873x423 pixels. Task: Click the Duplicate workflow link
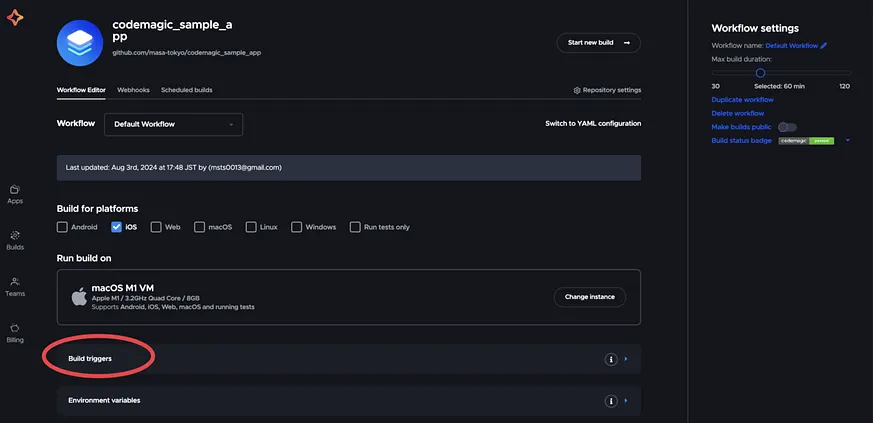742,100
